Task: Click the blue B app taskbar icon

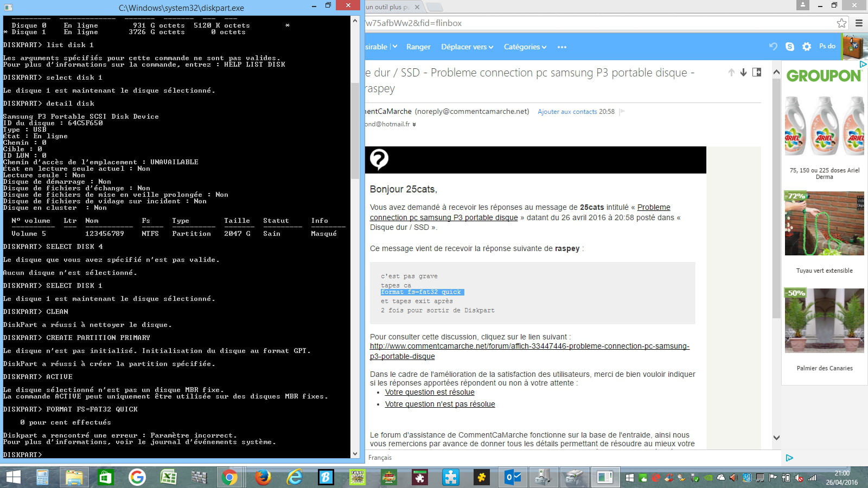Action: point(325,477)
